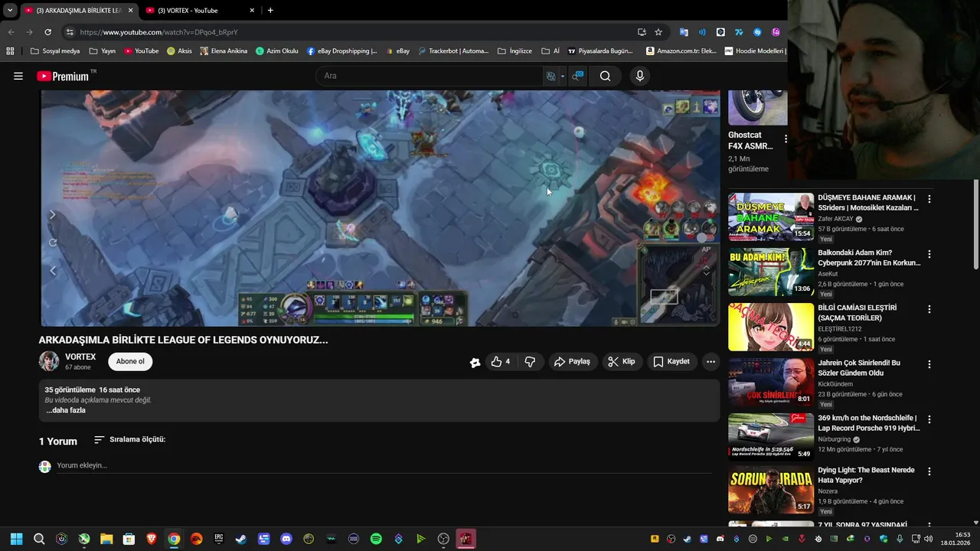Open options for Cyberpunk 2077 video
Image resolution: width=980 pixels, height=551 pixels.
pos(929,254)
